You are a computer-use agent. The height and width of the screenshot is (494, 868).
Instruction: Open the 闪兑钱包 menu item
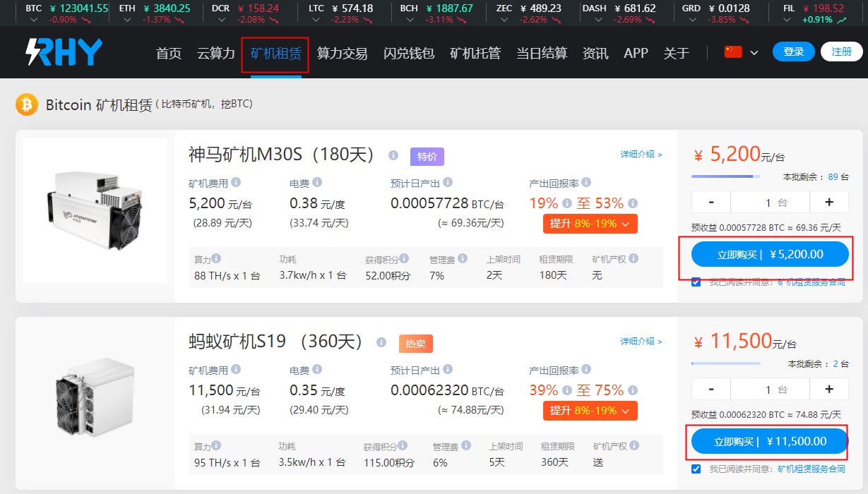click(x=409, y=53)
